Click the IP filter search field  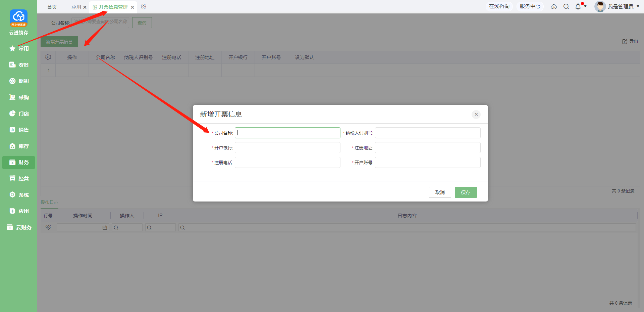coord(160,228)
